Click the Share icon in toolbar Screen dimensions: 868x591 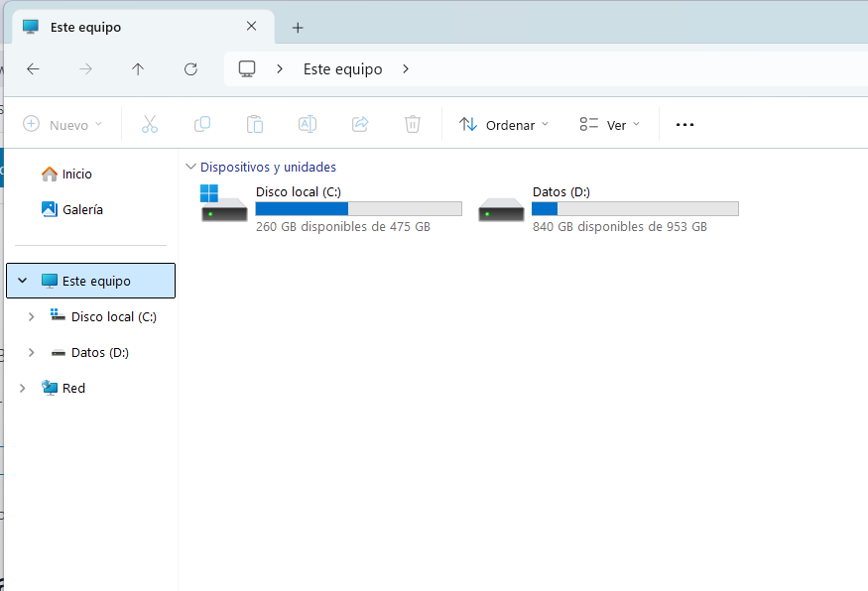click(360, 124)
